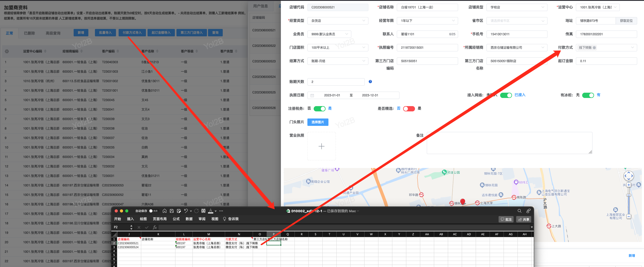Toggle the 是否精选 switch

coord(409,108)
